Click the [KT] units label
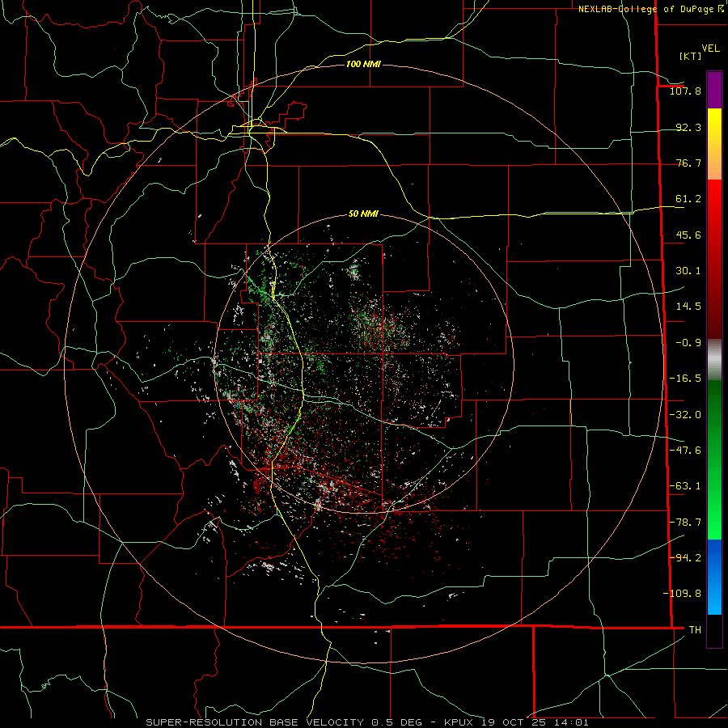The height and width of the screenshot is (728, 728). point(691,56)
